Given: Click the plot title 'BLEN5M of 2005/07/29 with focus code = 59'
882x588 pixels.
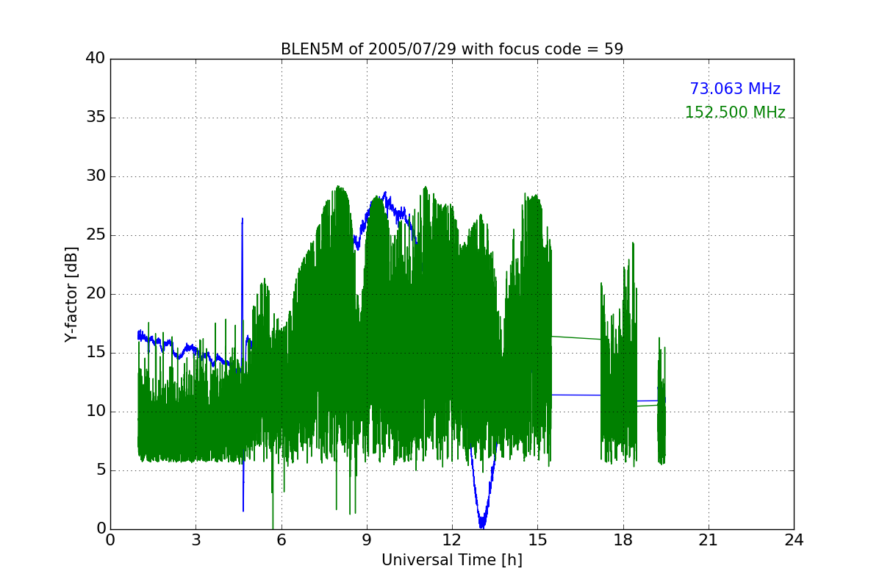Looking at the screenshot, I should coord(451,49).
